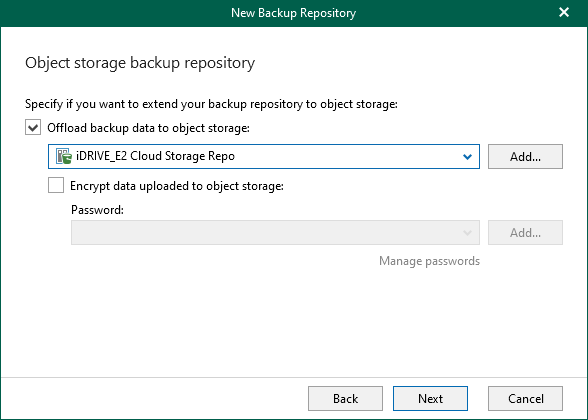This screenshot has width=588, height=420.
Task: Open the Password dropdown list
Action: (275, 232)
